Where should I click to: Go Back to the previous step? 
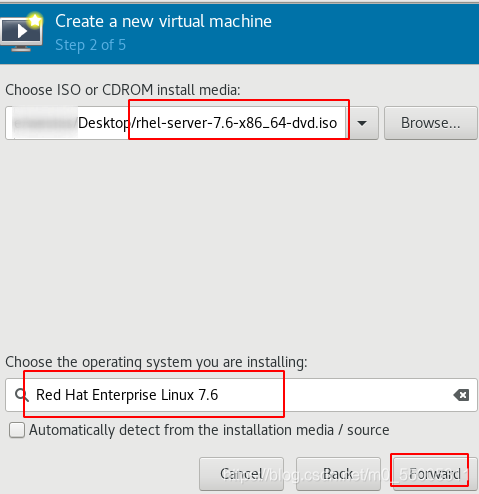(x=338, y=474)
